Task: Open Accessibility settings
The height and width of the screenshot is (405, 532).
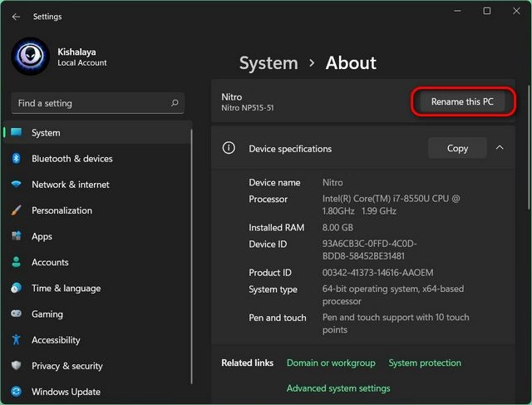Action: [x=98, y=340]
